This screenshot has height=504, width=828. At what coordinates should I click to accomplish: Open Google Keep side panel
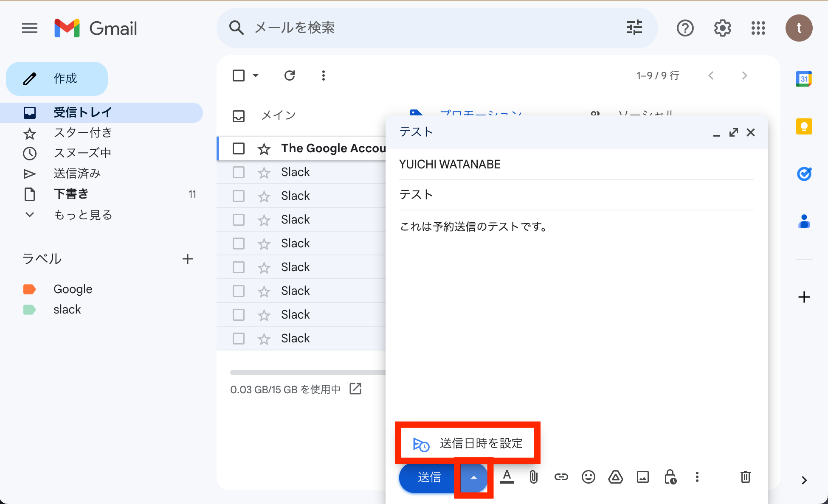[804, 126]
